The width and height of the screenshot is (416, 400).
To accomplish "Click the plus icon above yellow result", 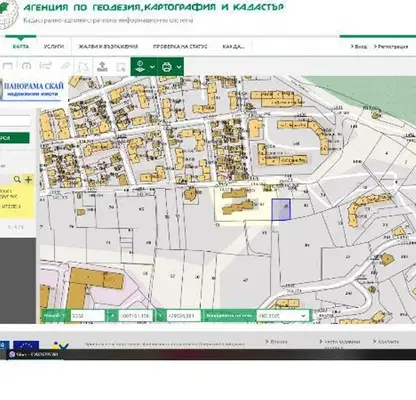I will click(28, 180).
